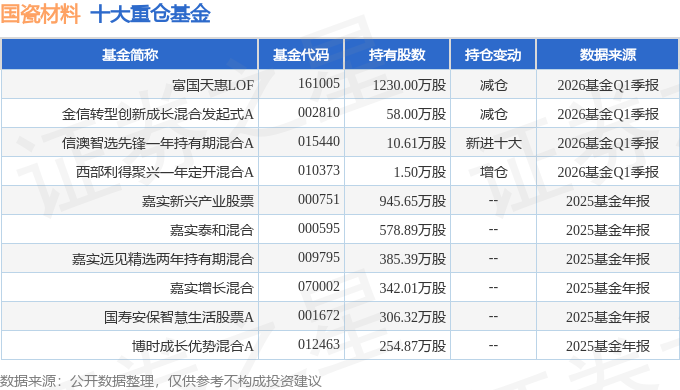Click holding 306.32万股

[413, 317]
